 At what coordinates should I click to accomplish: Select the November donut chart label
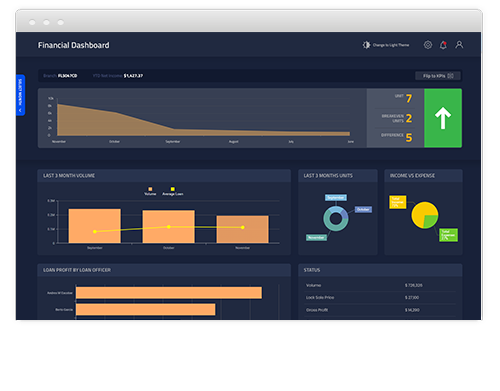click(316, 237)
